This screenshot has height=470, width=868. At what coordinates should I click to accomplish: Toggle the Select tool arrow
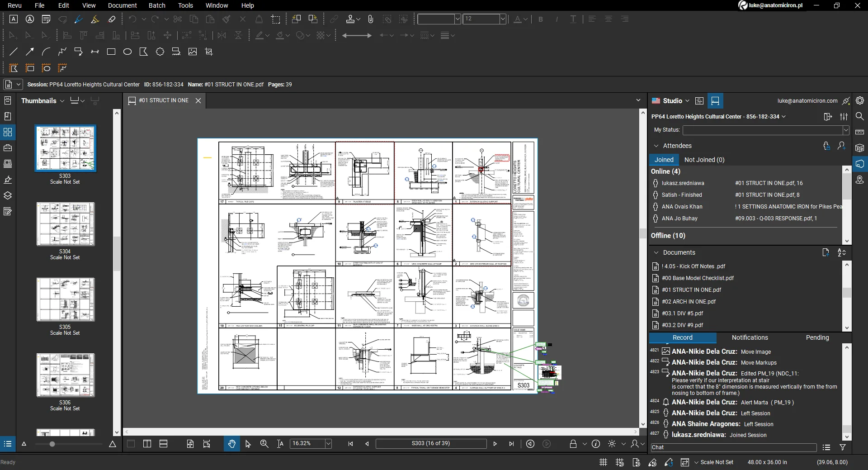click(x=248, y=444)
